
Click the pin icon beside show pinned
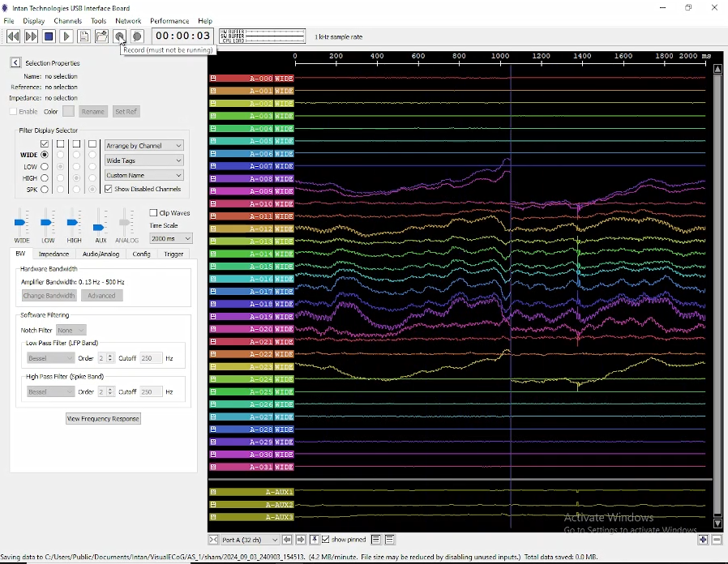point(315,540)
